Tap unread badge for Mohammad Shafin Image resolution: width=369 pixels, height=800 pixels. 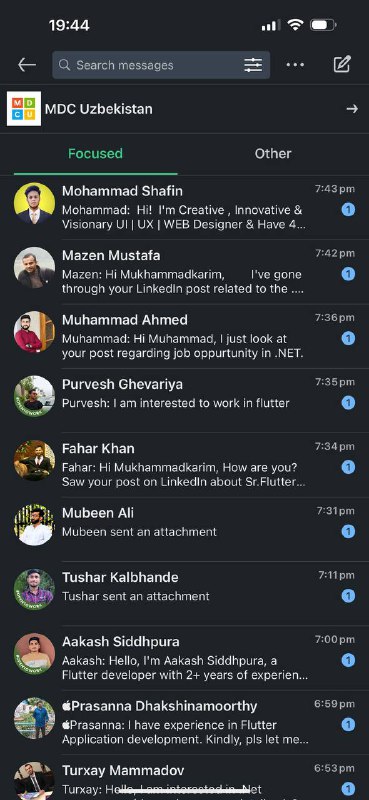[348, 209]
